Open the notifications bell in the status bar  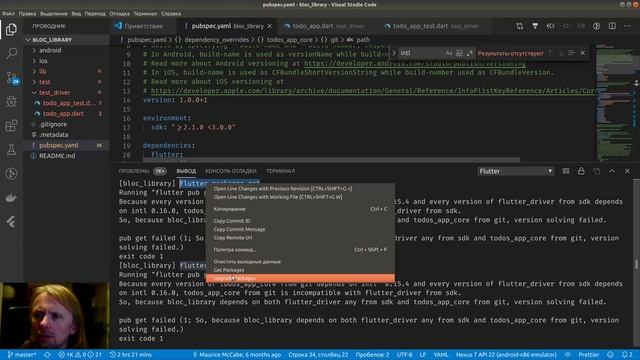click(x=627, y=355)
